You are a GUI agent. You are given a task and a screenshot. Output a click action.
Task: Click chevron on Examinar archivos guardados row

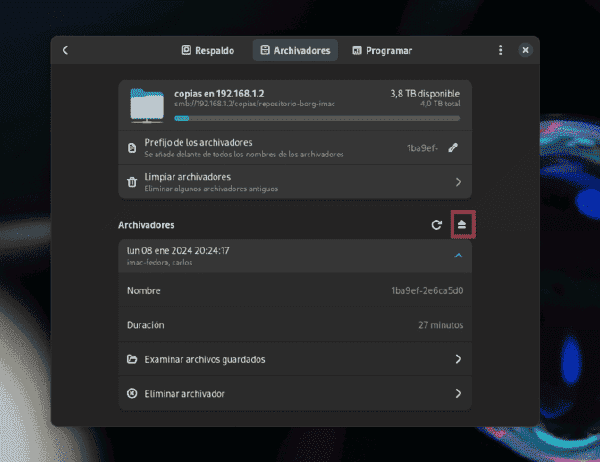458,359
